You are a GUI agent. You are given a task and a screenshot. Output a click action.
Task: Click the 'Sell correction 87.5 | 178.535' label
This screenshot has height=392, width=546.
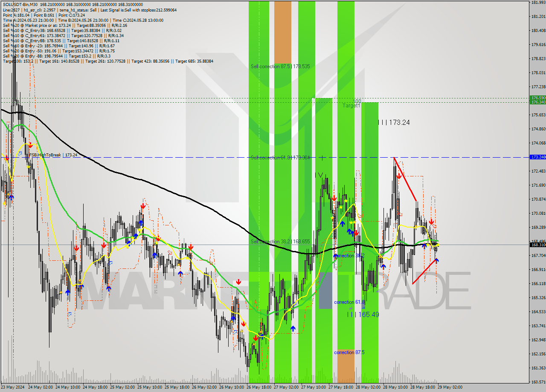pos(280,66)
